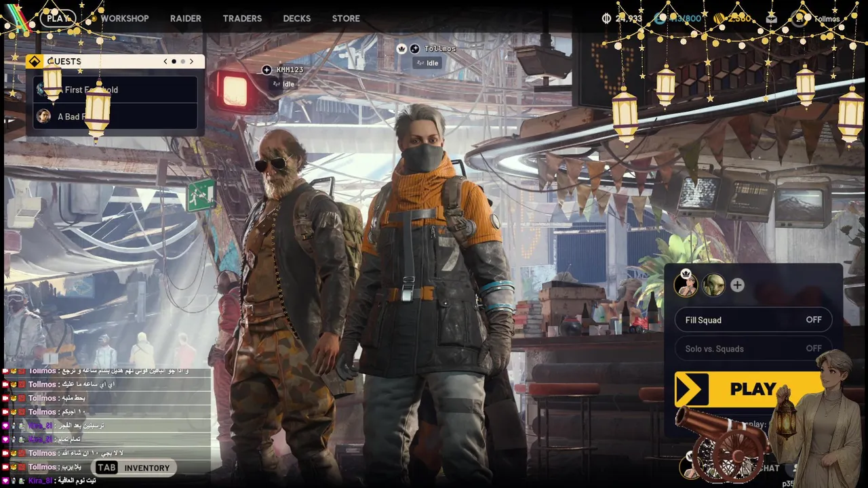Image resolution: width=868 pixels, height=488 pixels.
Task: Click the blue stash icon beside 413/800
Action: [660, 18]
